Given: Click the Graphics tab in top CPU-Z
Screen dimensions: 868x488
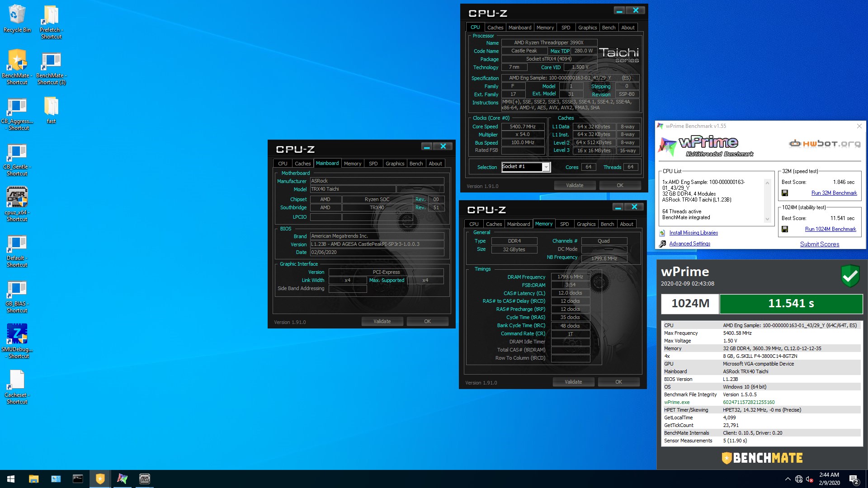Looking at the screenshot, I should click(587, 28).
